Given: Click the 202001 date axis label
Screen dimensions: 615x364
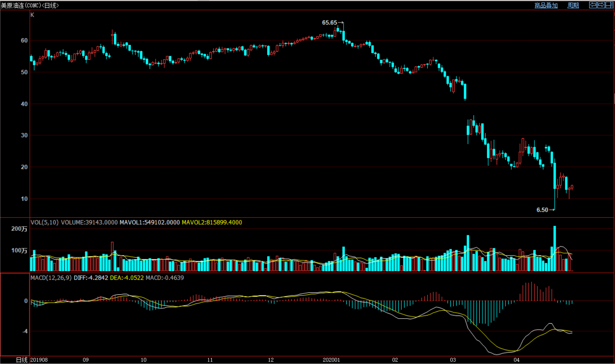Looking at the screenshot, I should [331, 360].
